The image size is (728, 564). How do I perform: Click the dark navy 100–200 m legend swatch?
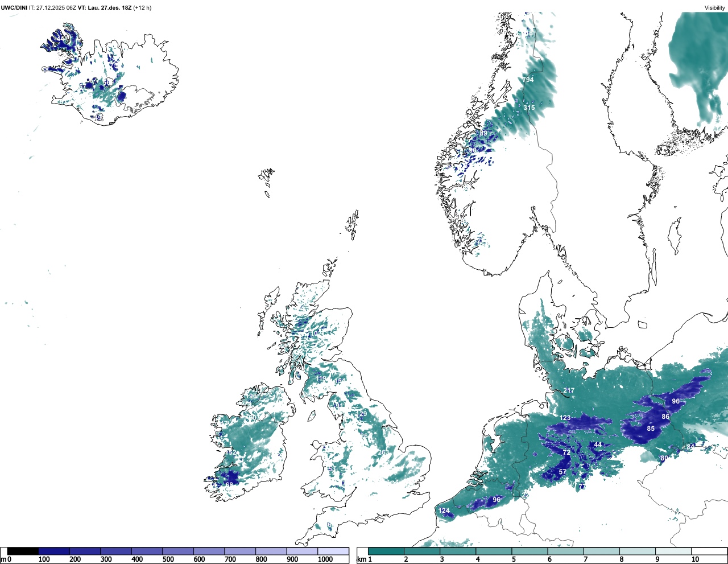click(x=54, y=551)
